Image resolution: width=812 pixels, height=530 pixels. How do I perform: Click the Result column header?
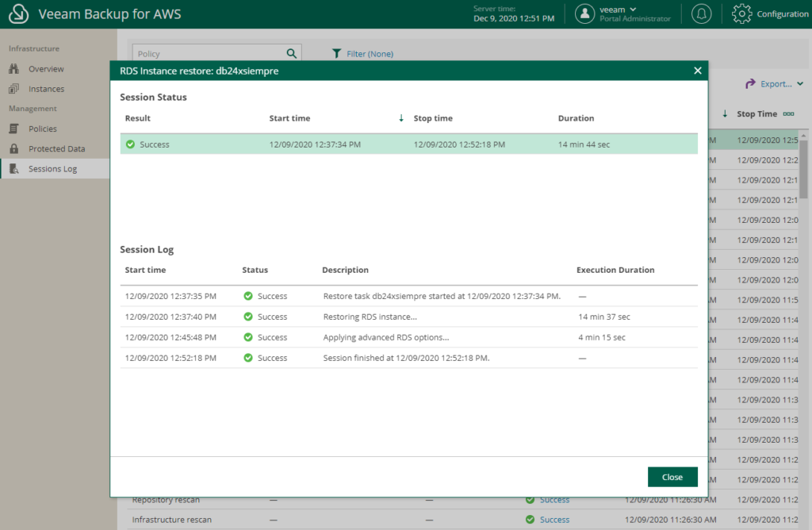(x=138, y=118)
